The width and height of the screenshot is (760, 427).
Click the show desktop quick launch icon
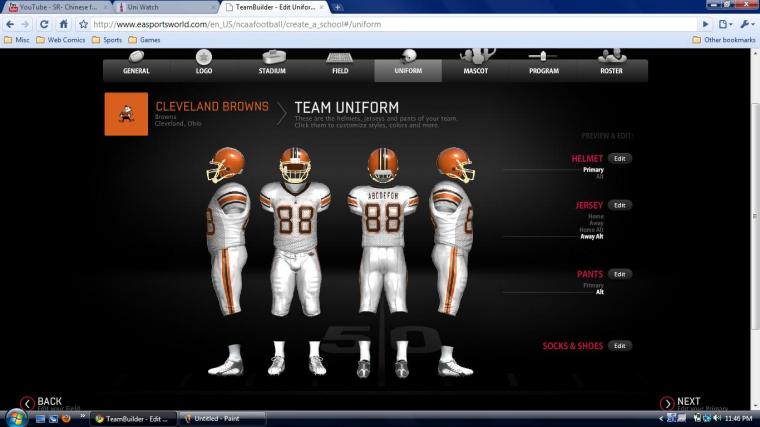41,419
